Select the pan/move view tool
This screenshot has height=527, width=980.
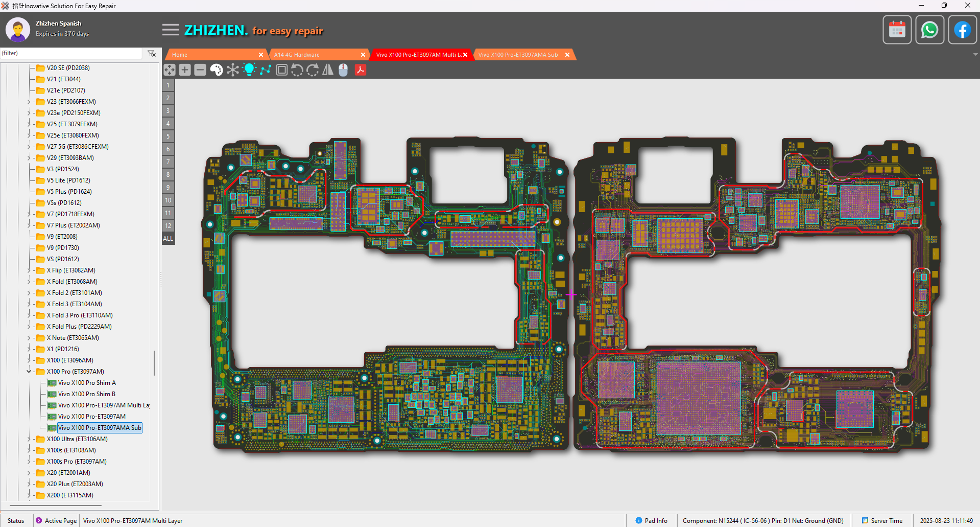tap(170, 70)
